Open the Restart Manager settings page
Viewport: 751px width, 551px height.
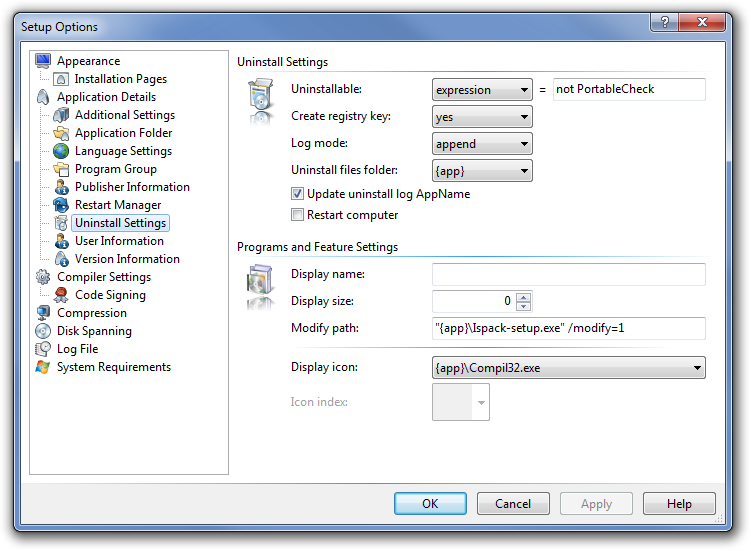click(117, 205)
